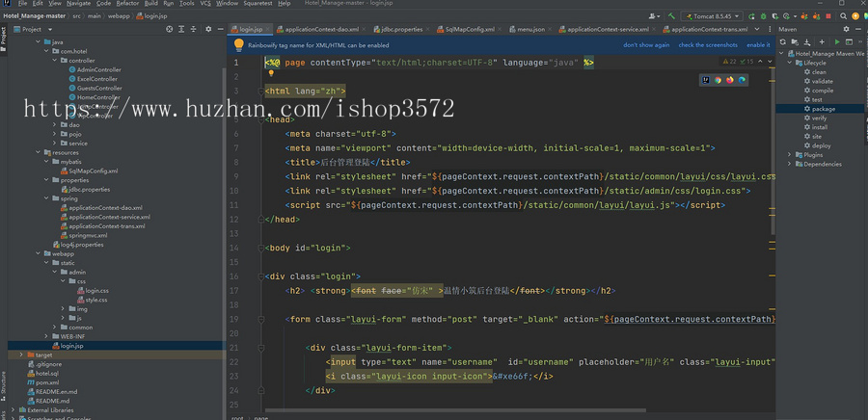Open the Refactor menu

(x=127, y=3)
